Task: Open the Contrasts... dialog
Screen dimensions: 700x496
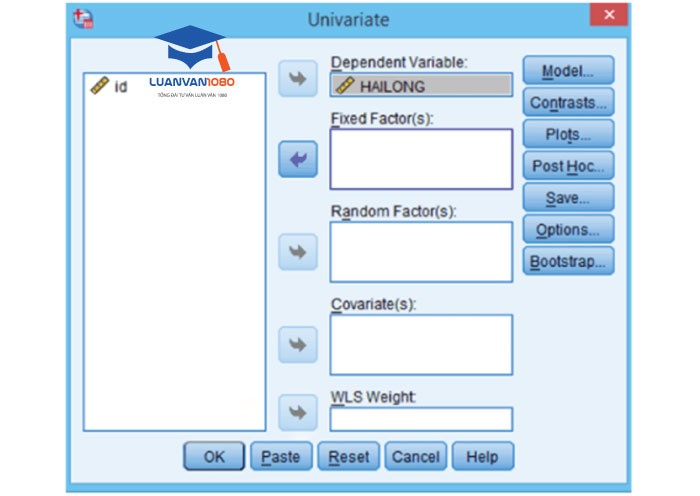Action: click(x=568, y=102)
